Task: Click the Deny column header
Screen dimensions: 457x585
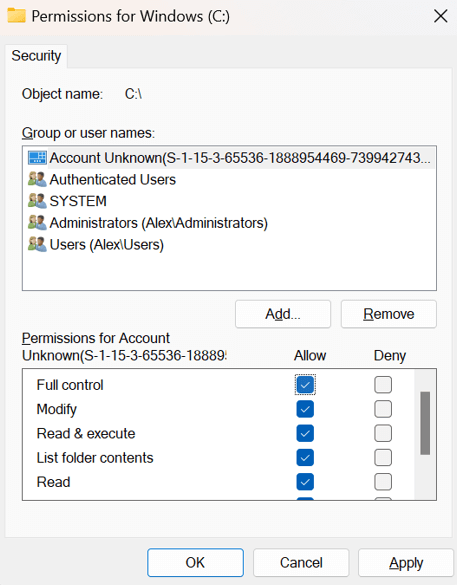Action: tap(390, 356)
